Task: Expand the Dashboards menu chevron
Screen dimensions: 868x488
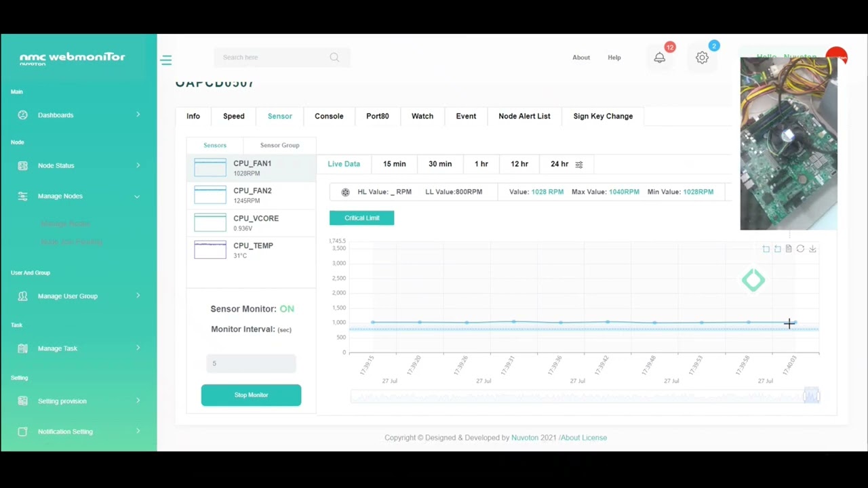Action: (x=138, y=115)
